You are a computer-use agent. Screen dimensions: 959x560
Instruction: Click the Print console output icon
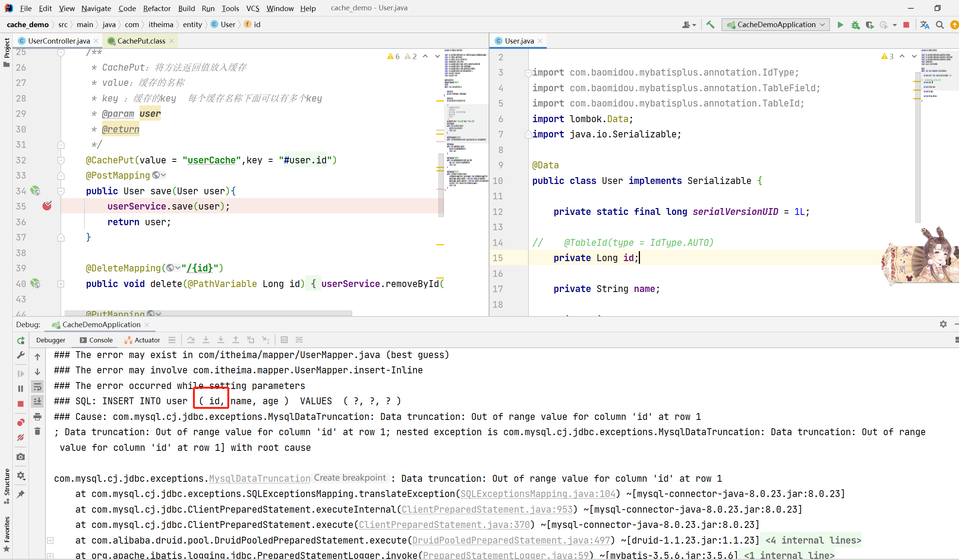pos(37,416)
